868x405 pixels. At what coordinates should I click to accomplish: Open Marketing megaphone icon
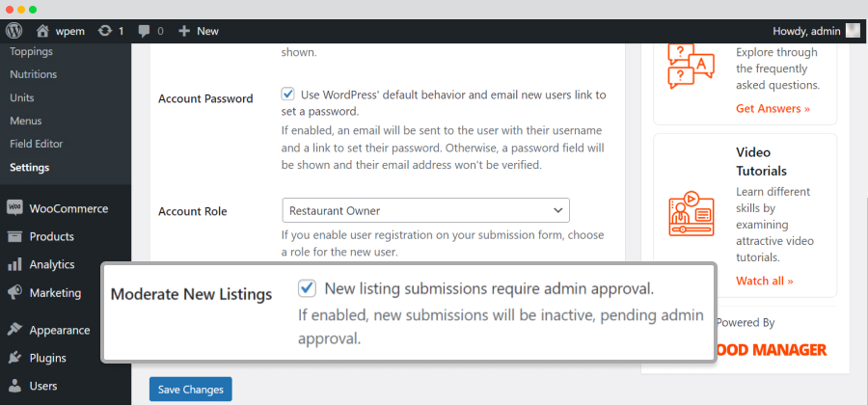[x=14, y=292]
